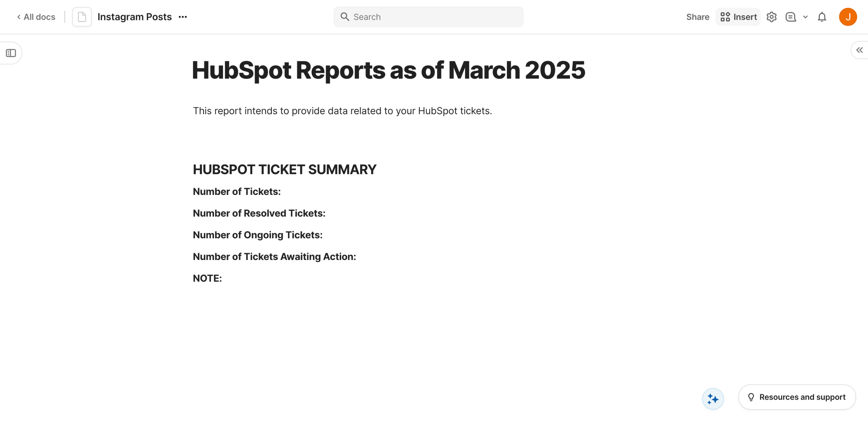
Task: Open the AI assistant sparkle button
Action: coord(713,399)
